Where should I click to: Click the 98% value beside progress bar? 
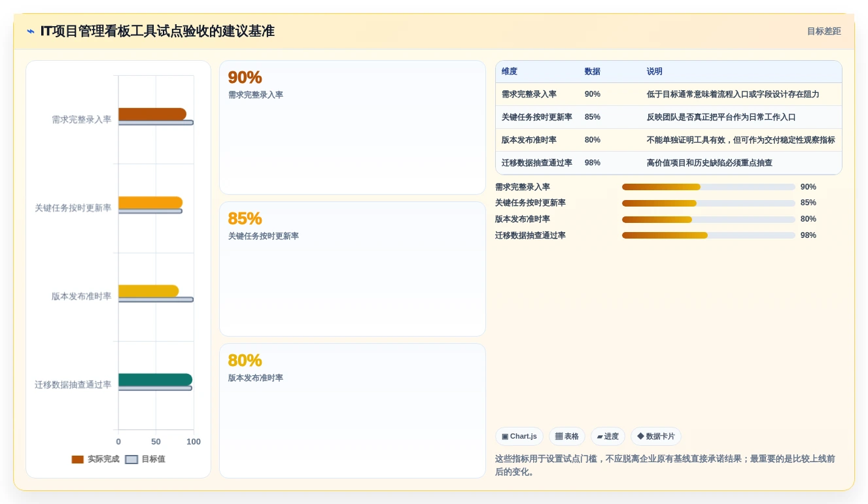[x=808, y=235]
